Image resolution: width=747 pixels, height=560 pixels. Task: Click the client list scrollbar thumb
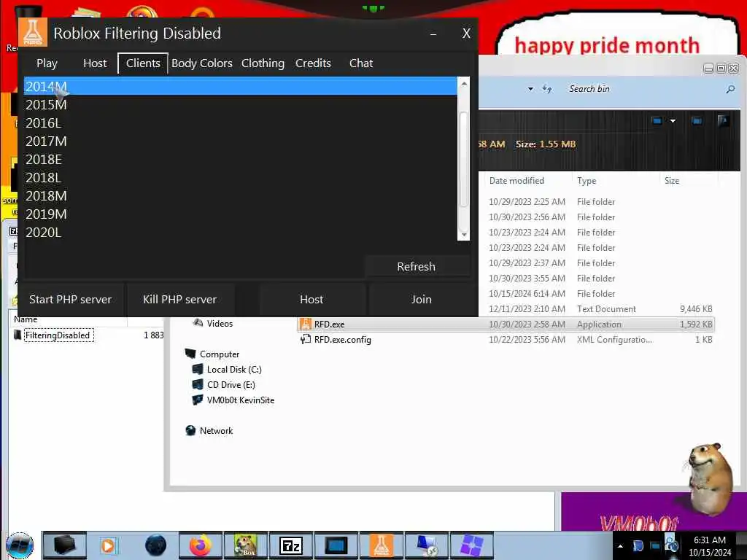[x=463, y=160]
